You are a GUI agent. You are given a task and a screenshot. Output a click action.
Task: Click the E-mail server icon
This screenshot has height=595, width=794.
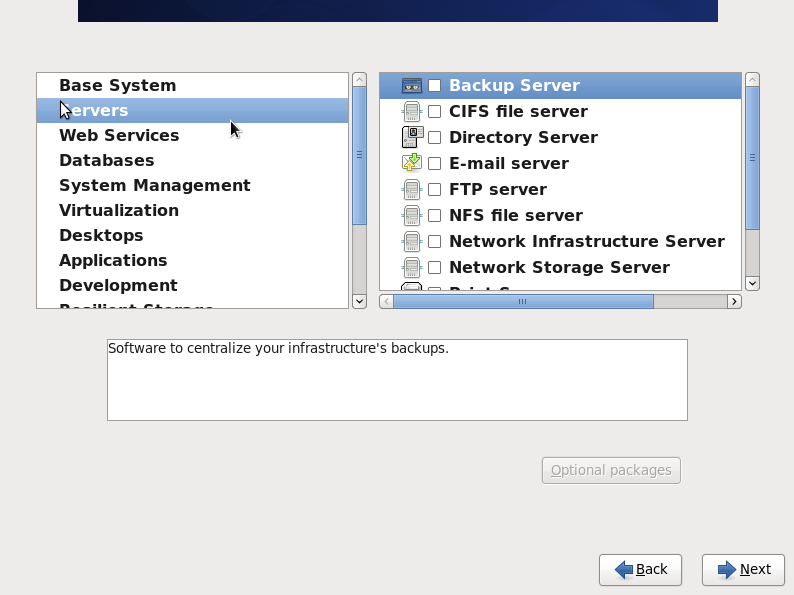click(411, 164)
